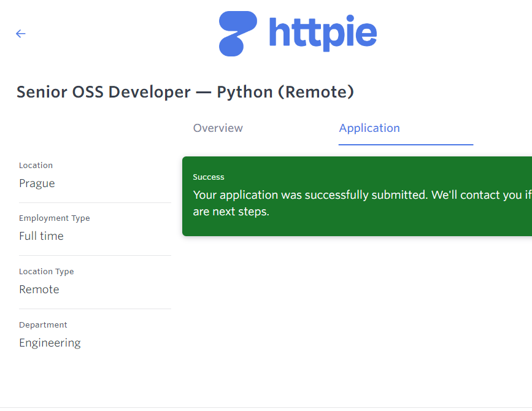This screenshot has height=411, width=532.
Task: Click the 'are next steps.' banner line
Action: point(231,212)
